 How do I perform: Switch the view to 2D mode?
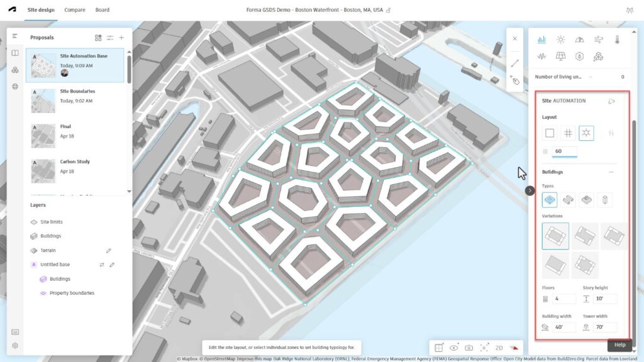[499, 348]
